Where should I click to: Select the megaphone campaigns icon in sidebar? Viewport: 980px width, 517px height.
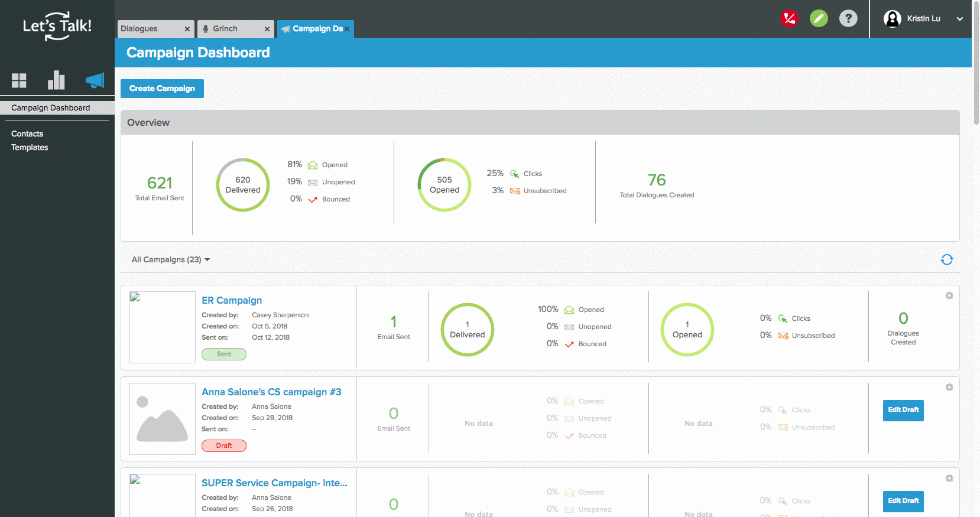point(95,80)
